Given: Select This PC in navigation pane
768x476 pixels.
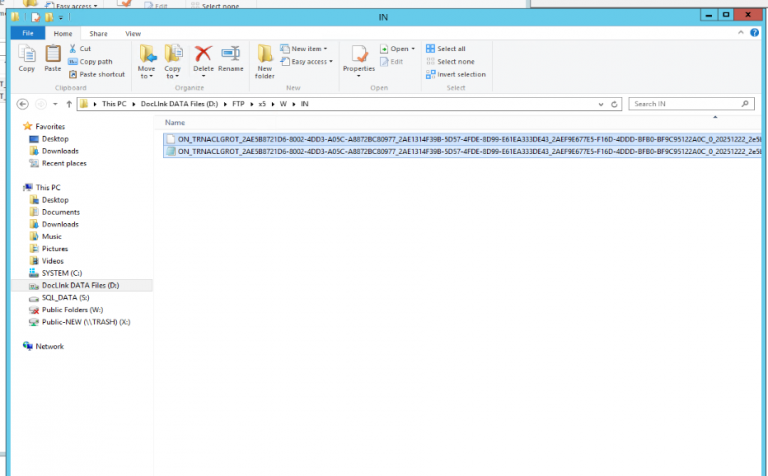Looking at the screenshot, I should (48, 187).
